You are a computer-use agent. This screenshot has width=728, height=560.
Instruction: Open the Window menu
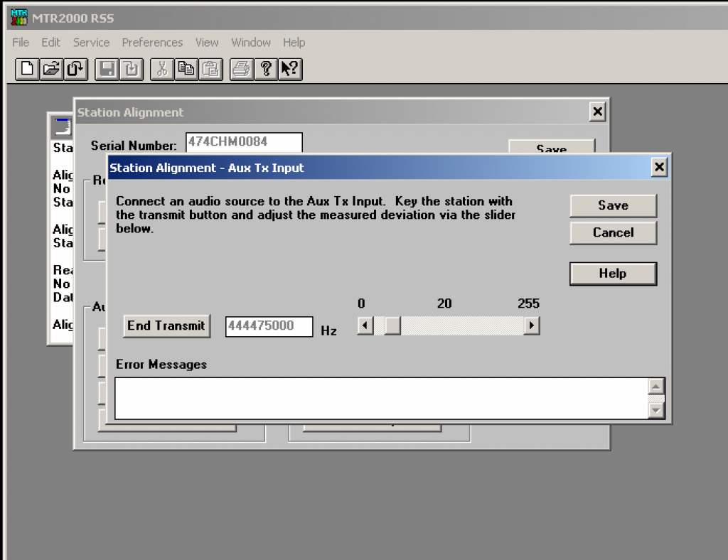click(x=251, y=42)
